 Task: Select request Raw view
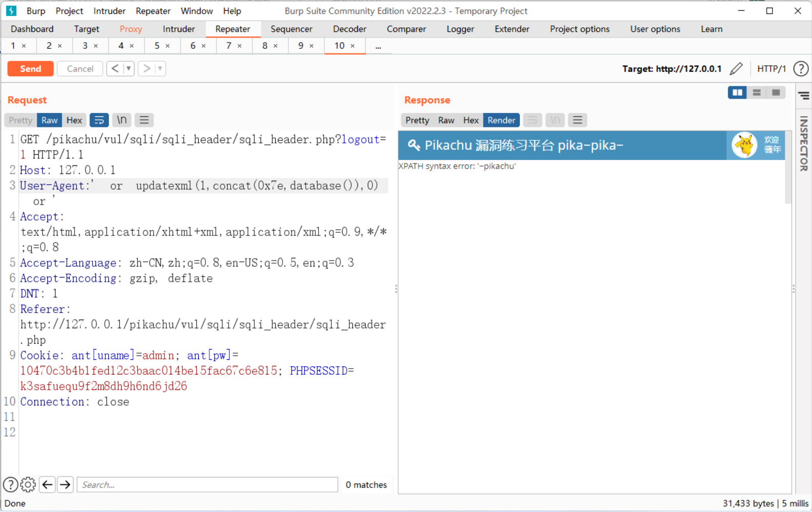click(x=49, y=120)
